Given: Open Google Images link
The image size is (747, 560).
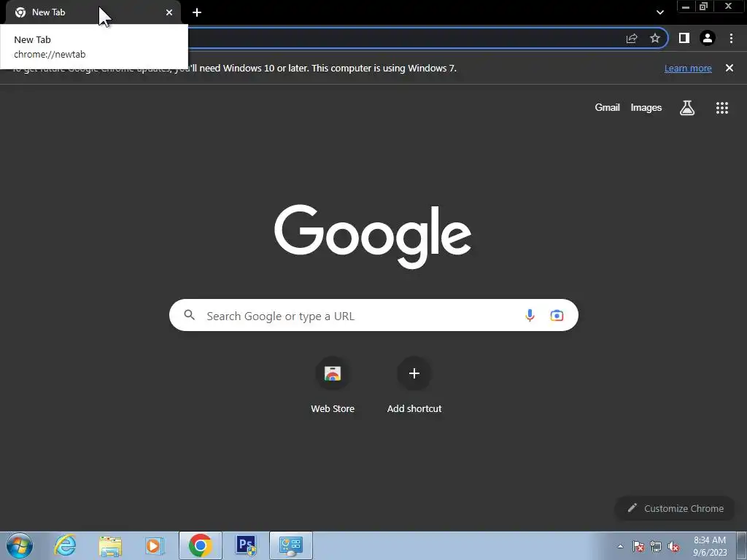Looking at the screenshot, I should coord(646,108).
